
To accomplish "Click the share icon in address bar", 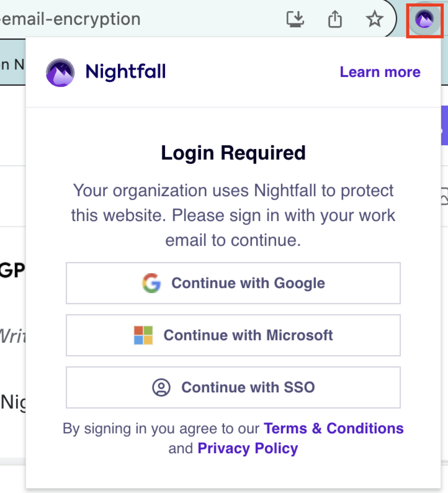I will (335, 19).
